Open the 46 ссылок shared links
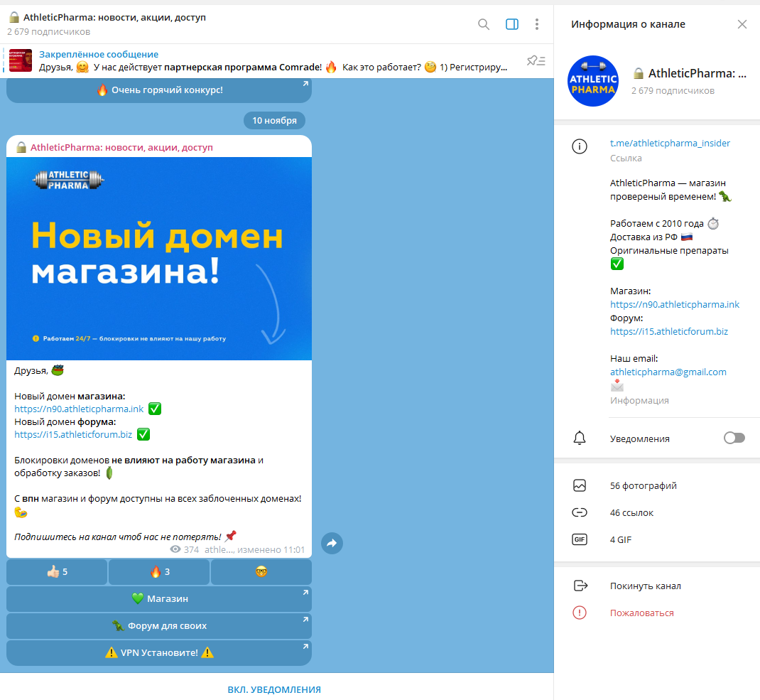Viewport: 760px width, 700px height. click(631, 512)
